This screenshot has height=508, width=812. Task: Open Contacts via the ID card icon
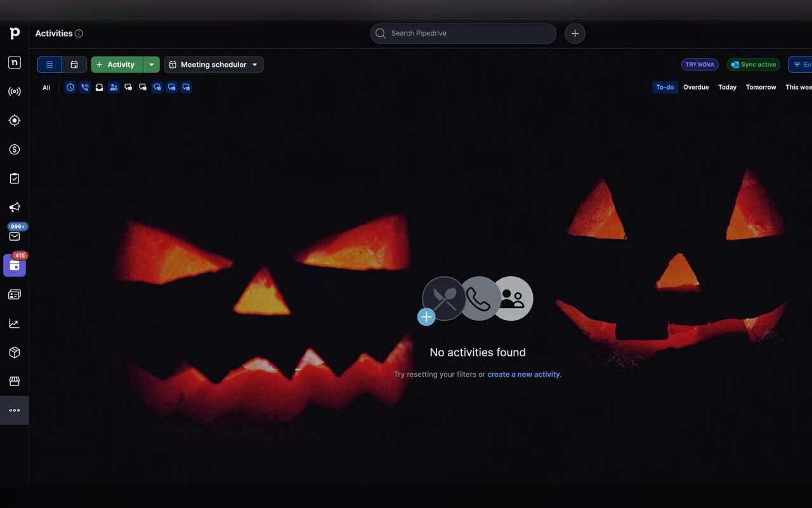(15, 295)
